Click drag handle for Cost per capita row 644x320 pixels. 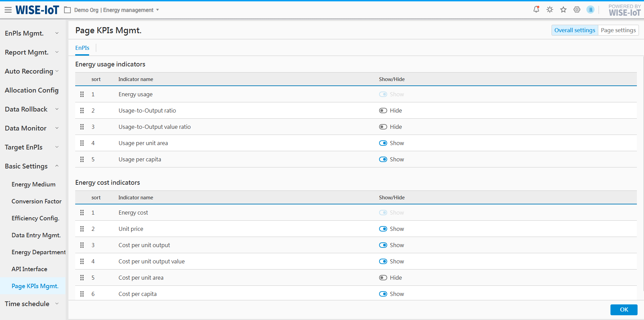82,294
